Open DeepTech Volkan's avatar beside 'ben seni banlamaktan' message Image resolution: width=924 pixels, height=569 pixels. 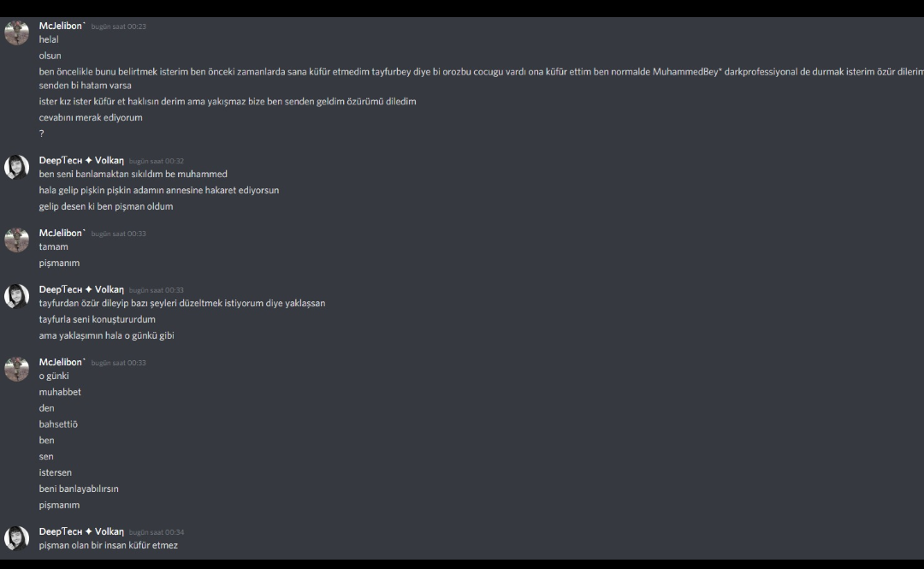16,167
